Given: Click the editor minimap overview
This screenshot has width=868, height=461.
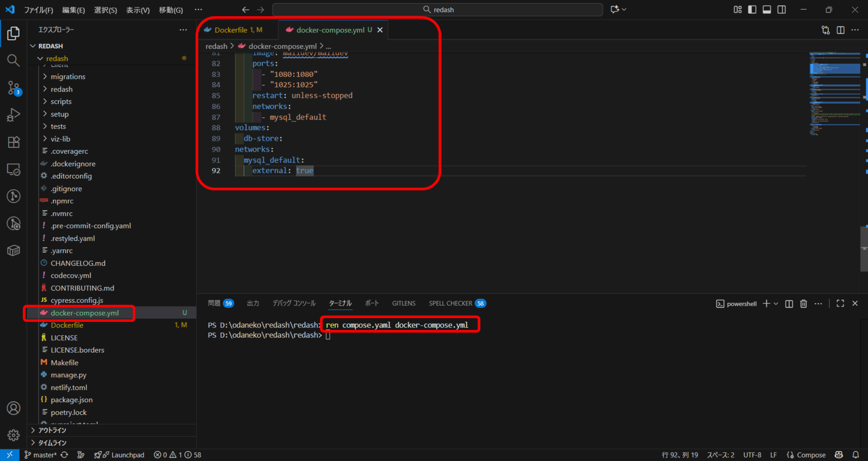Looking at the screenshot, I should tap(835, 94).
